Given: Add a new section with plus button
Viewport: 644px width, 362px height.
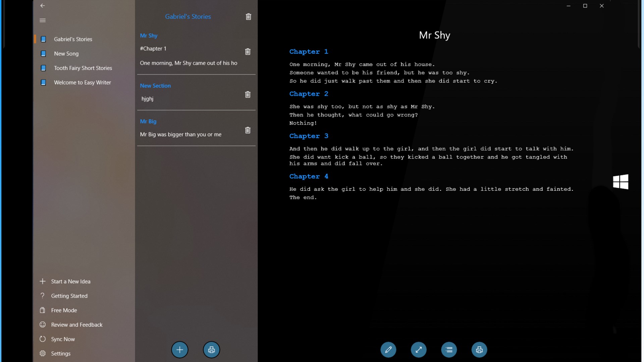Looking at the screenshot, I should click(x=180, y=350).
